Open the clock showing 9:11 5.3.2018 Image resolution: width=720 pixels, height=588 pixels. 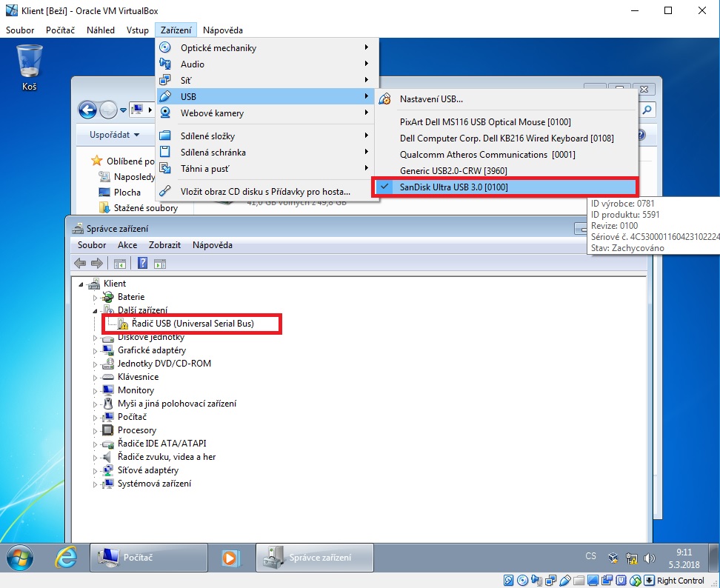tap(684, 558)
